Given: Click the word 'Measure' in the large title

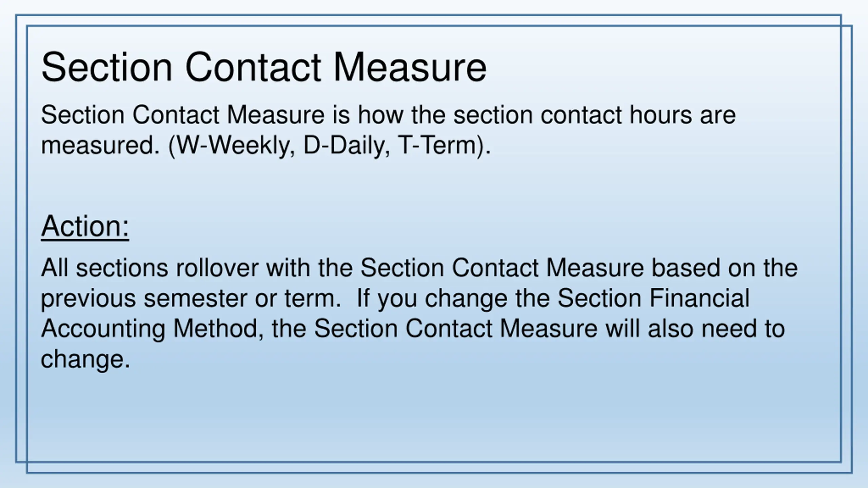Looking at the screenshot, I should pyautogui.click(x=410, y=67).
